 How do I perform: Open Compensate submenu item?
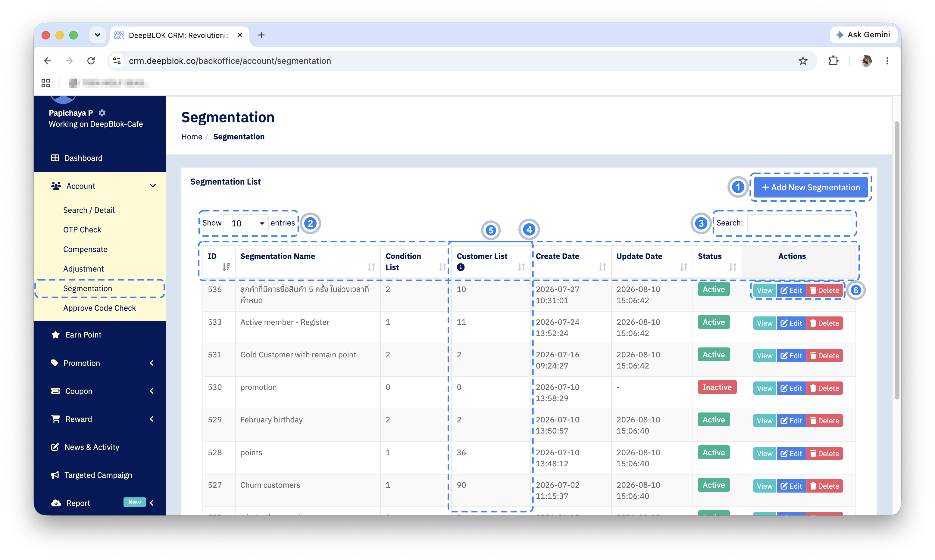coord(85,249)
